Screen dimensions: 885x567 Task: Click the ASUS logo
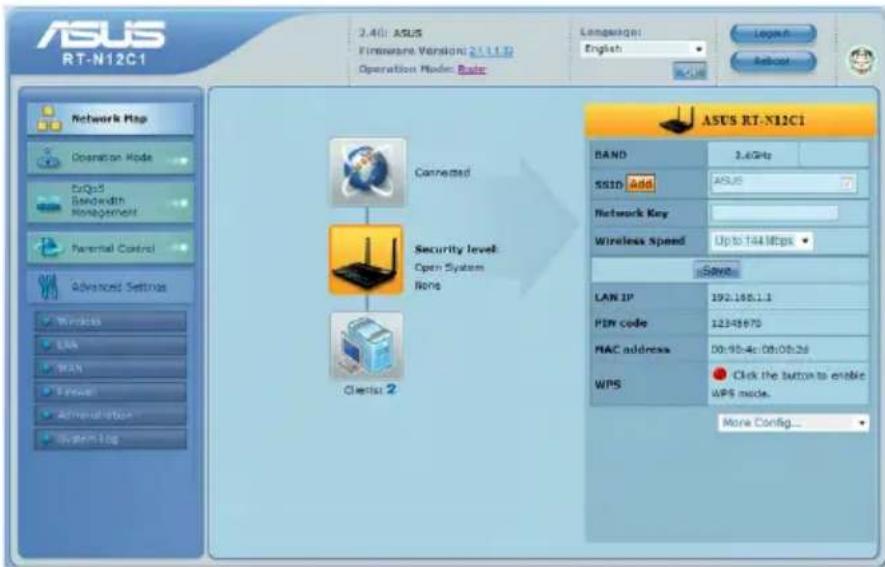(x=102, y=34)
